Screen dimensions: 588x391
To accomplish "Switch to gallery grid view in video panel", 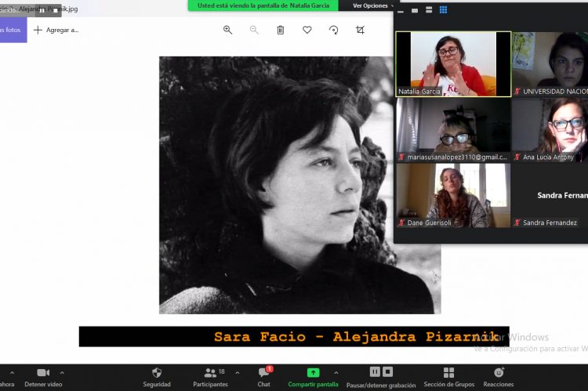I will [x=443, y=10].
